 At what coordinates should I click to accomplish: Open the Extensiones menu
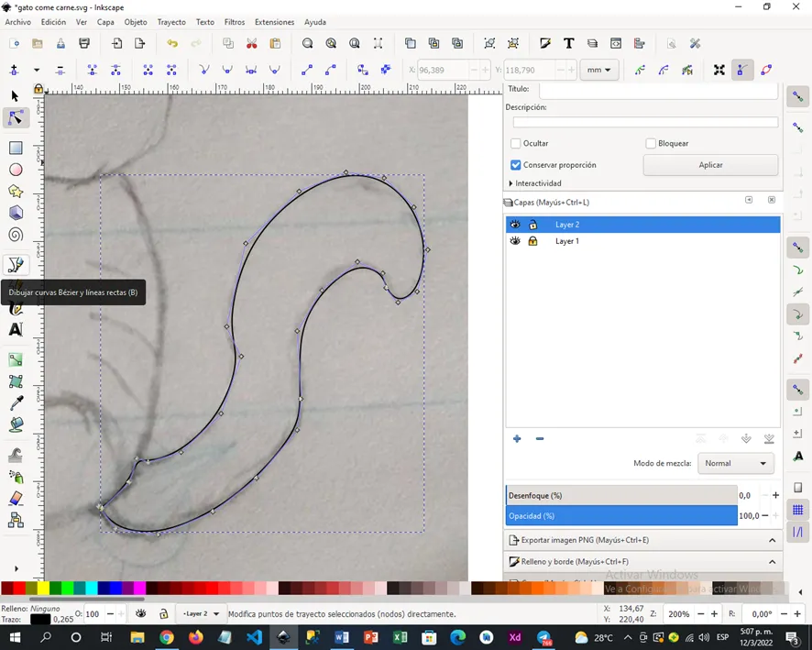coord(274,22)
